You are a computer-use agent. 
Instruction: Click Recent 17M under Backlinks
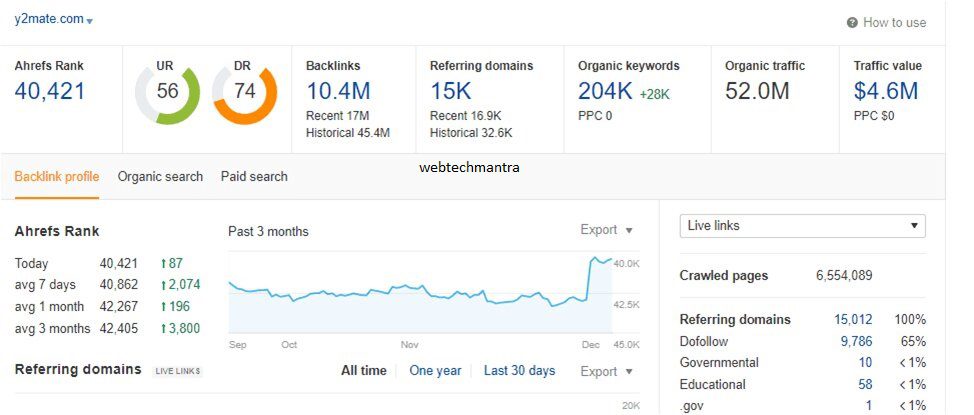337,116
